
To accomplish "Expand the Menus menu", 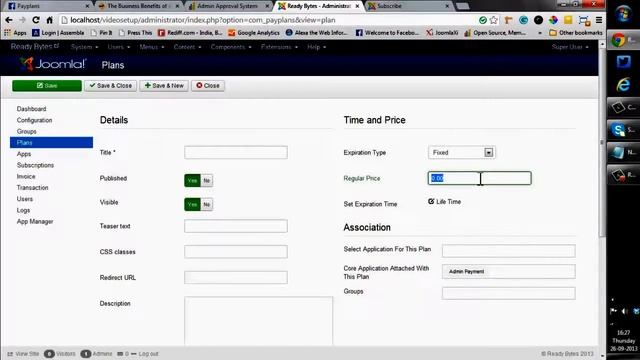I will click(x=151, y=47).
